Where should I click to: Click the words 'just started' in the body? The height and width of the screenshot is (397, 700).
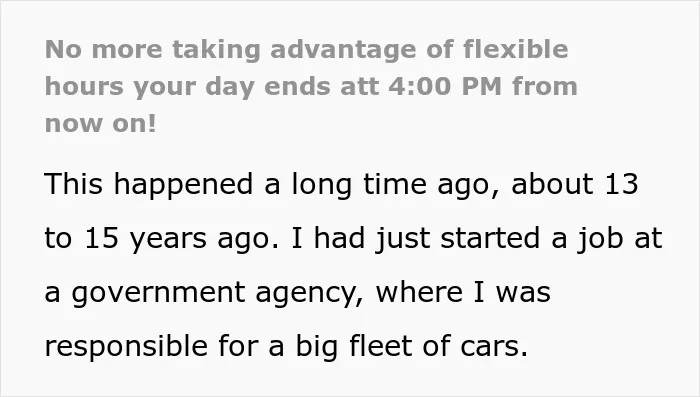pos(458,238)
